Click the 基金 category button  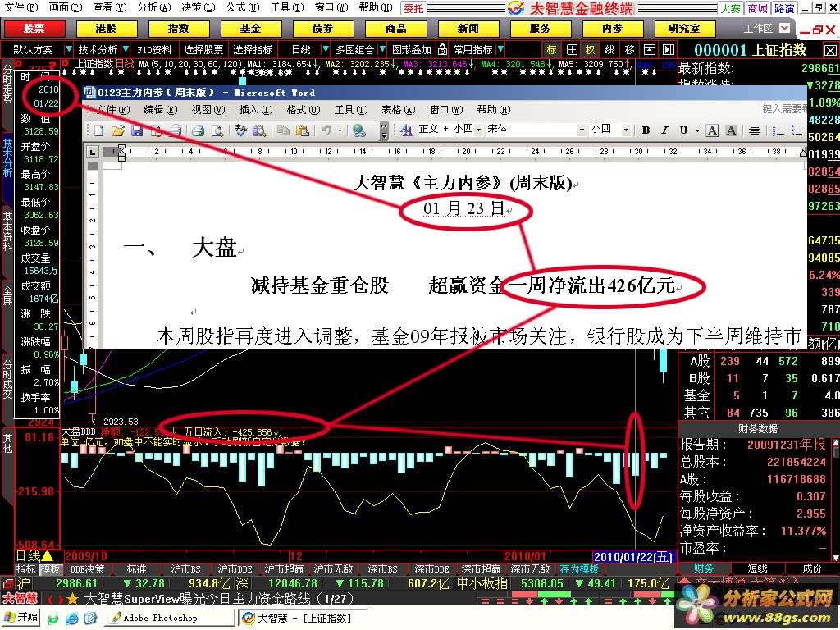[x=250, y=29]
